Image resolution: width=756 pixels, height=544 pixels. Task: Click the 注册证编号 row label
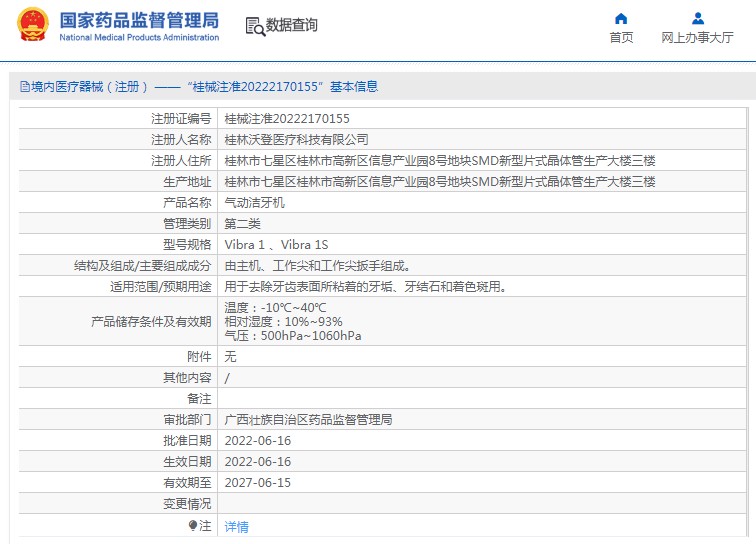pos(181,119)
